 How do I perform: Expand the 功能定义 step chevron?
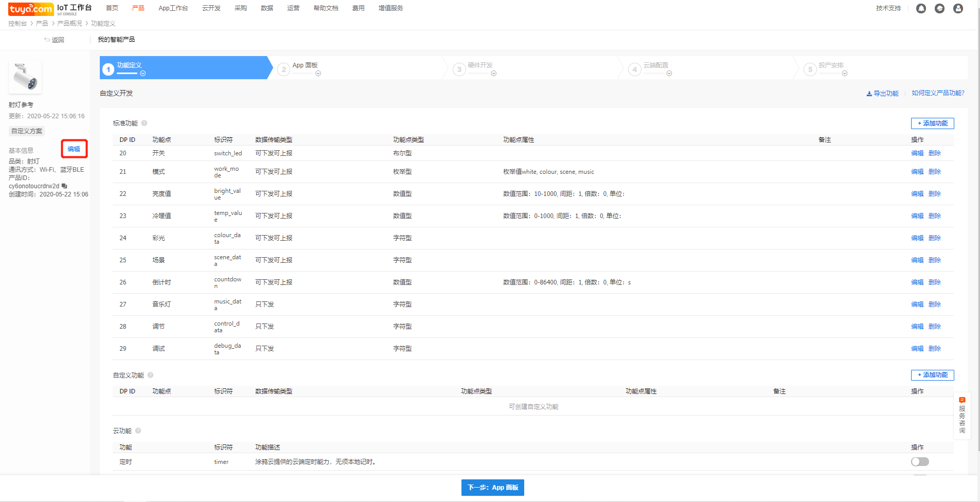(143, 74)
